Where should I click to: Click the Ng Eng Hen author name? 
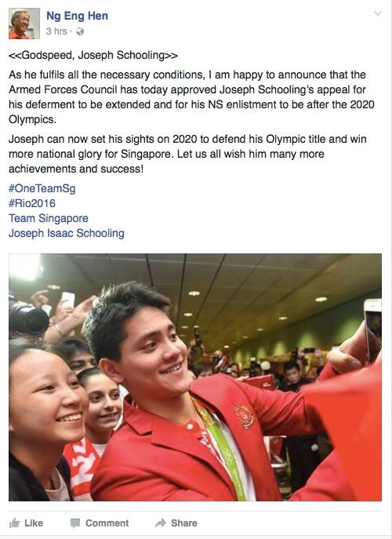78,16
